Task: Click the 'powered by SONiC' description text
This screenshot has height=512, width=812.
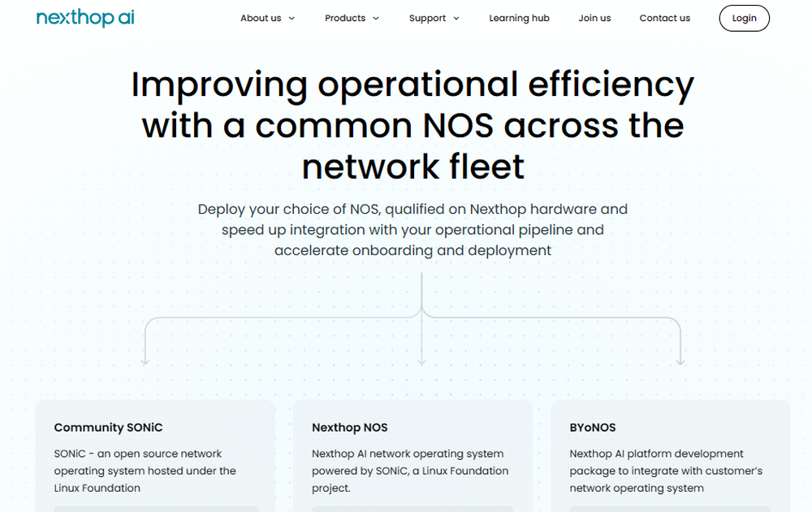Action: point(410,471)
